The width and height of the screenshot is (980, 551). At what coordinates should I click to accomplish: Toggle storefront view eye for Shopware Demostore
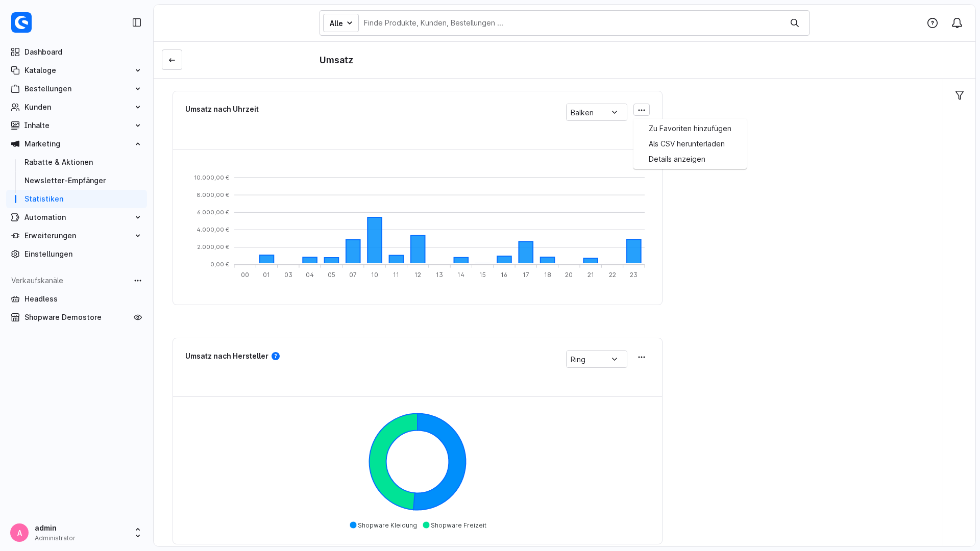click(138, 317)
